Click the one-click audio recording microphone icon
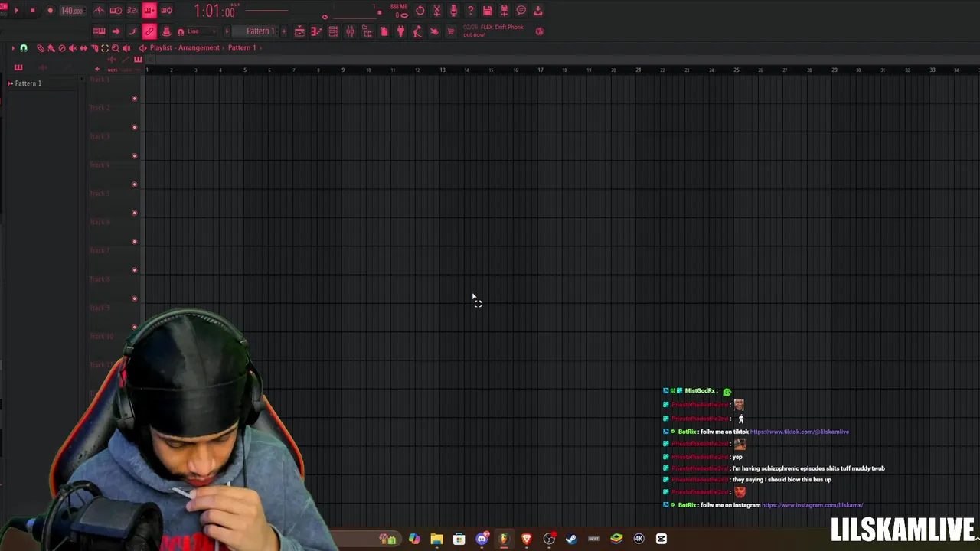Image resolution: width=980 pixels, height=551 pixels. [x=453, y=11]
